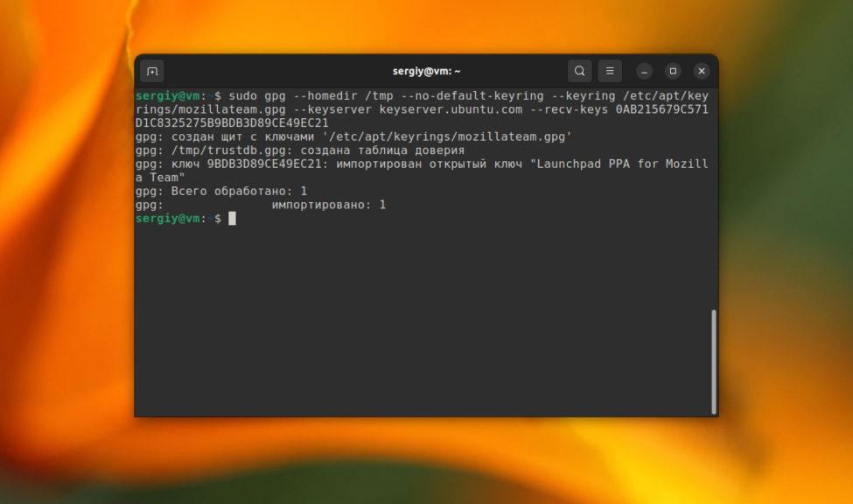Click the line 'Всего обработано: 1'
Screen dimensions: 853x504
click(x=239, y=191)
